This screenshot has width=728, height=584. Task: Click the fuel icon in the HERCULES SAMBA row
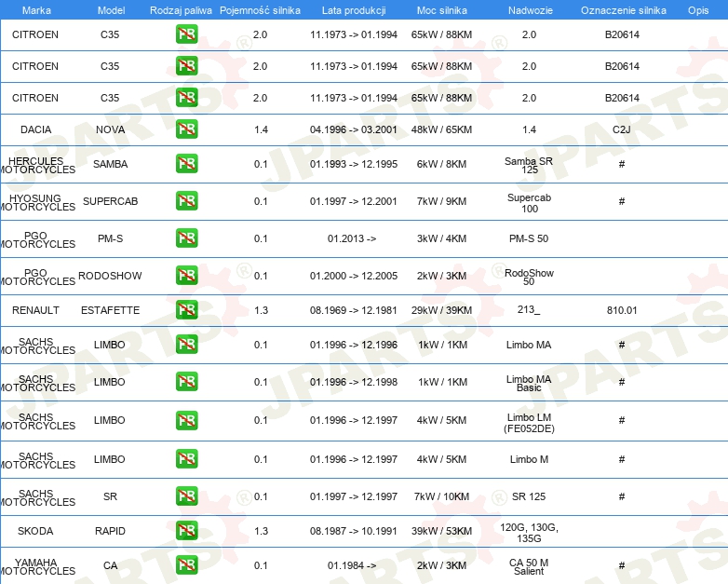(x=186, y=164)
